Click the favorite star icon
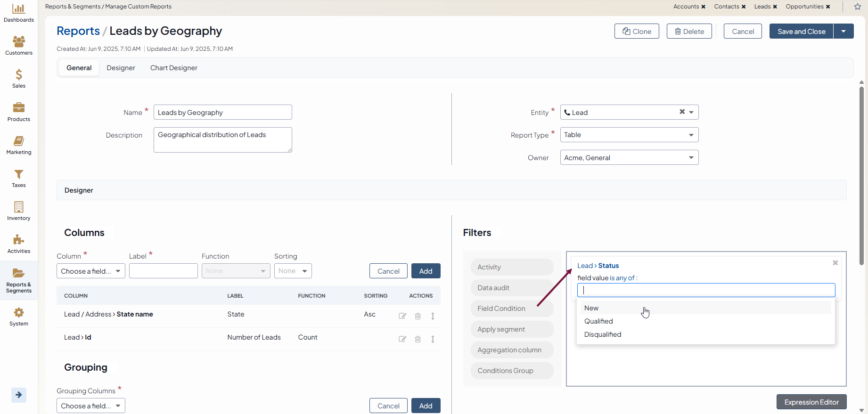The width and height of the screenshot is (868, 414). [x=858, y=7]
